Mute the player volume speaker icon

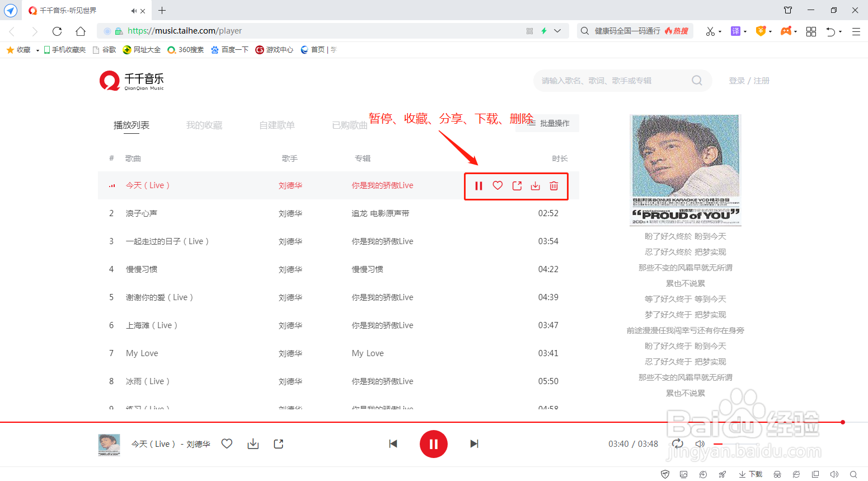tap(700, 444)
